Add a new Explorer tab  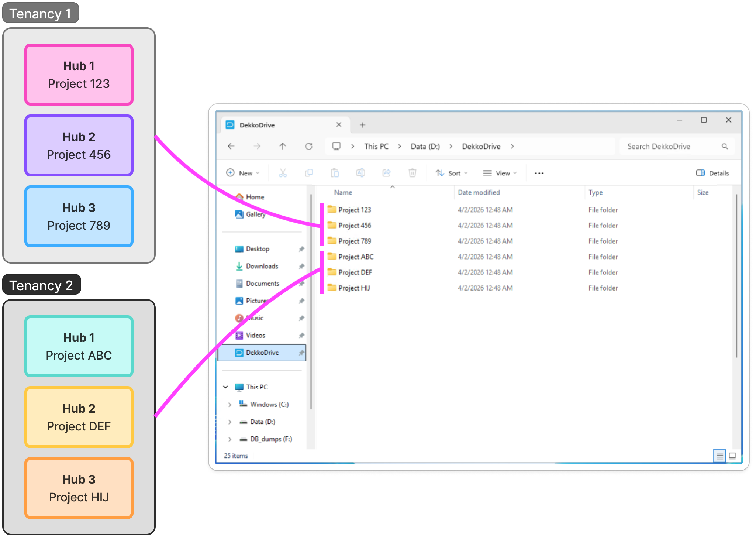click(x=362, y=125)
